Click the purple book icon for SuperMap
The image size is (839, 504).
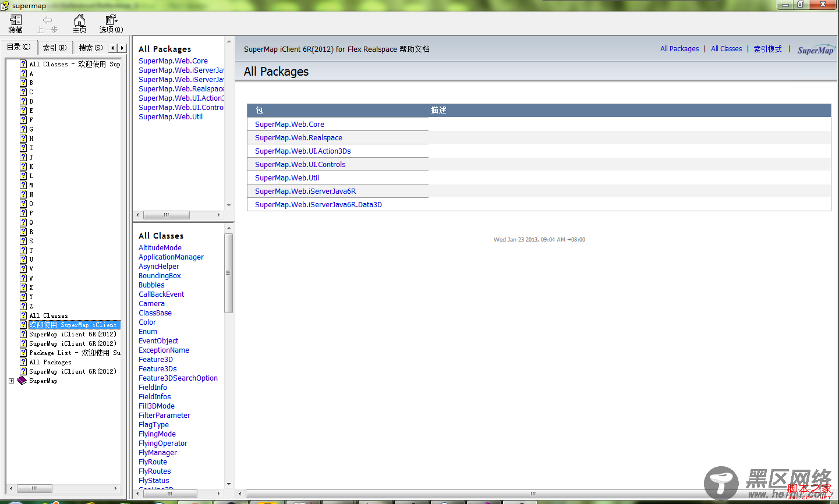22,381
